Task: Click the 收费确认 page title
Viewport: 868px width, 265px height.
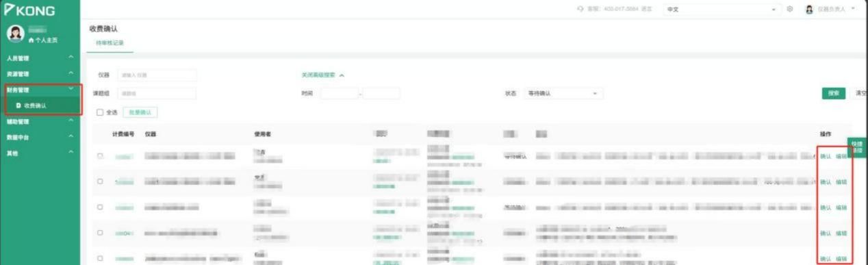Action: [x=103, y=29]
